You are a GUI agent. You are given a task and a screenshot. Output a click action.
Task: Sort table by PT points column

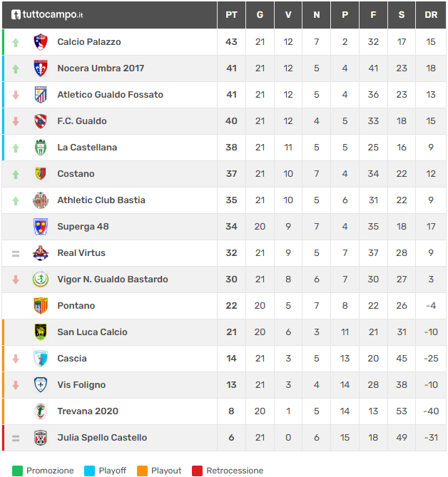click(231, 14)
